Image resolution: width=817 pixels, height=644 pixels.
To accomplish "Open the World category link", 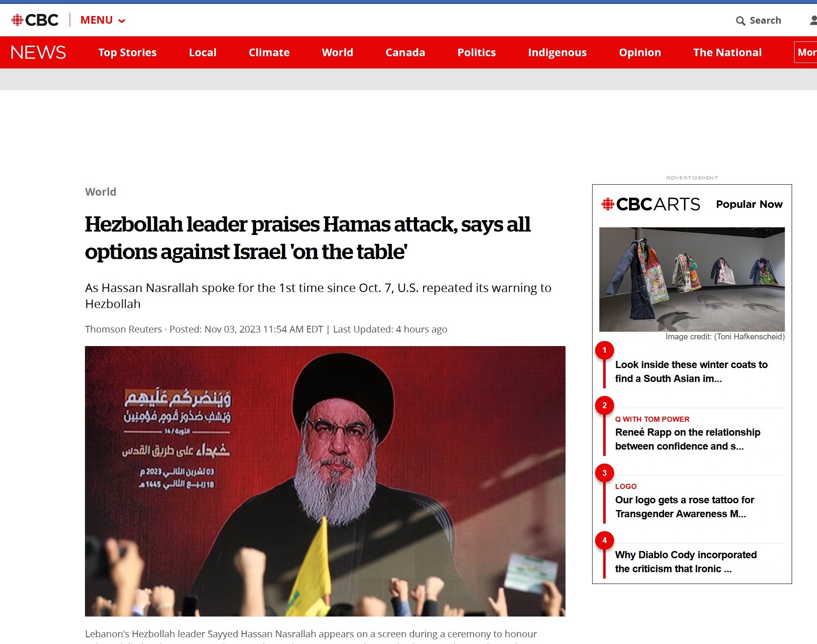I will pos(101,192).
